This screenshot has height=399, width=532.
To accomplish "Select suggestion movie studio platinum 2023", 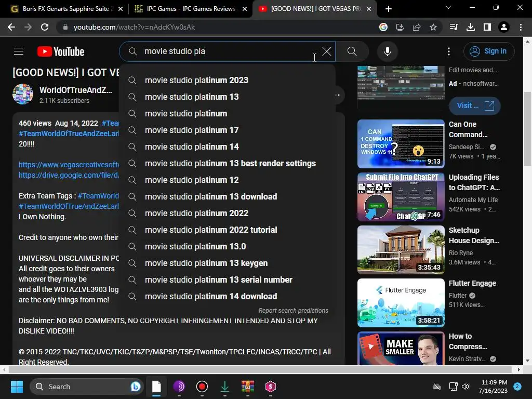I will click(227, 80).
